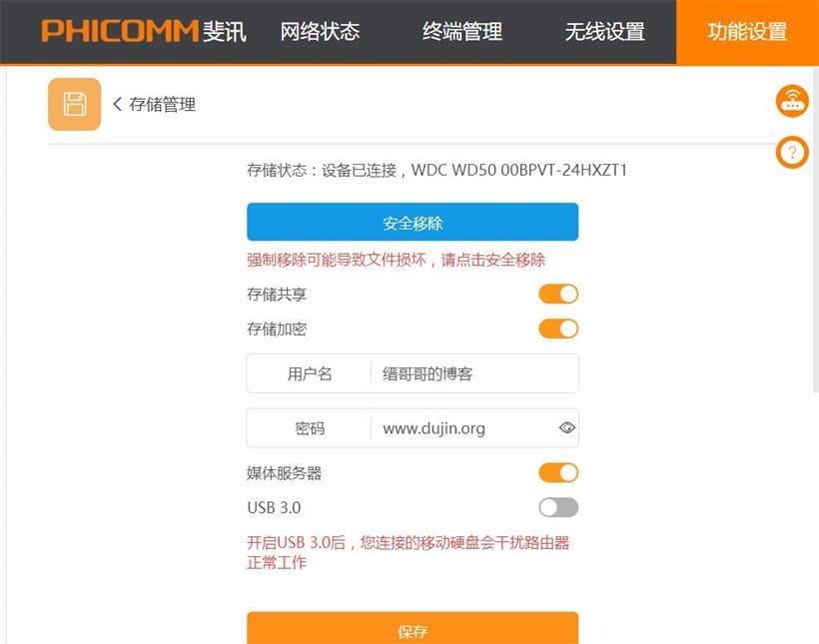Open the help question-mark icon

(x=792, y=152)
